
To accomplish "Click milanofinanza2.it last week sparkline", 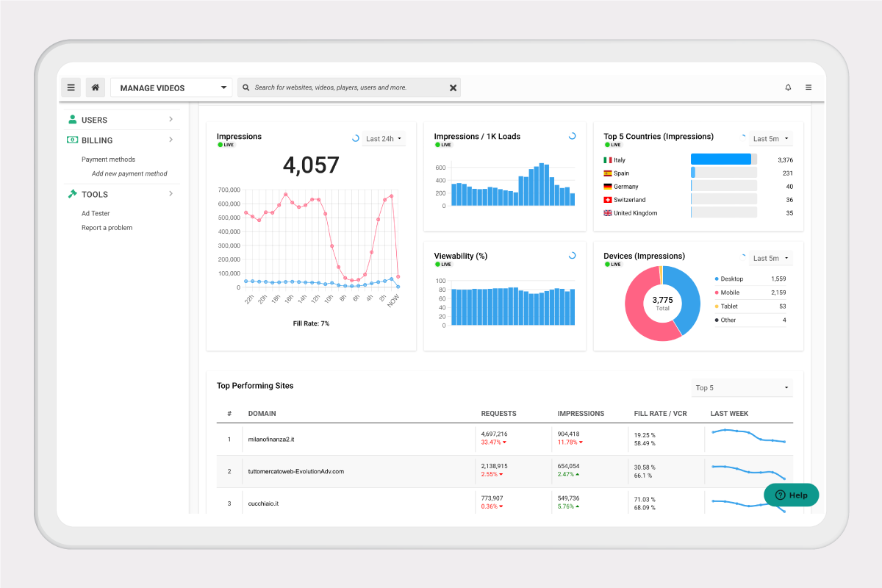I will (x=749, y=436).
